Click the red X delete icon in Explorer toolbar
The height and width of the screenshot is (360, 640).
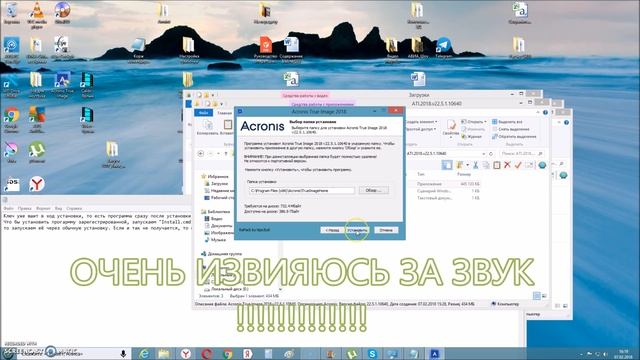click(507, 165)
